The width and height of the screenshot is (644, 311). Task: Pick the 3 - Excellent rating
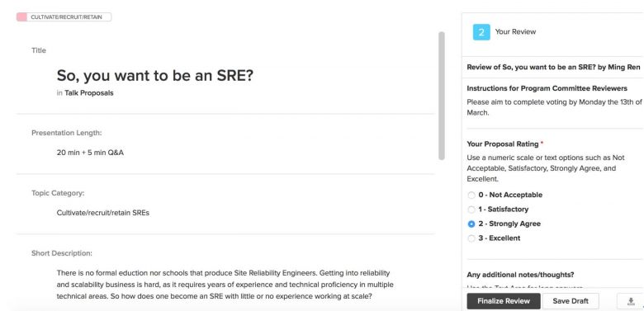point(471,238)
